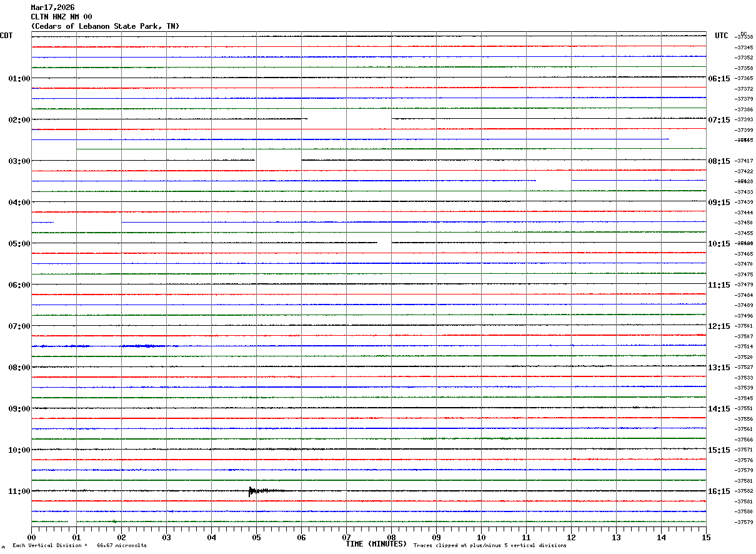Click the 00 minute tick on the bottom axis

[32, 537]
